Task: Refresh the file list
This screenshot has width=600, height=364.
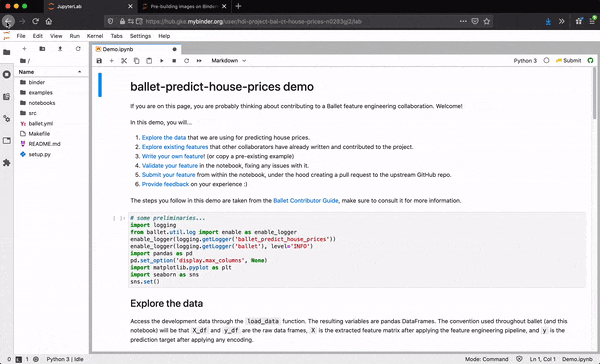Action: (x=78, y=49)
